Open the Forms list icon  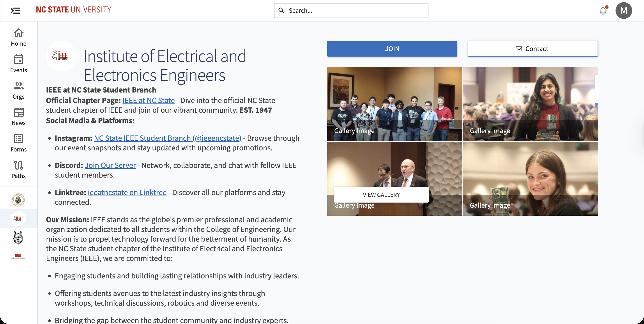point(18,143)
